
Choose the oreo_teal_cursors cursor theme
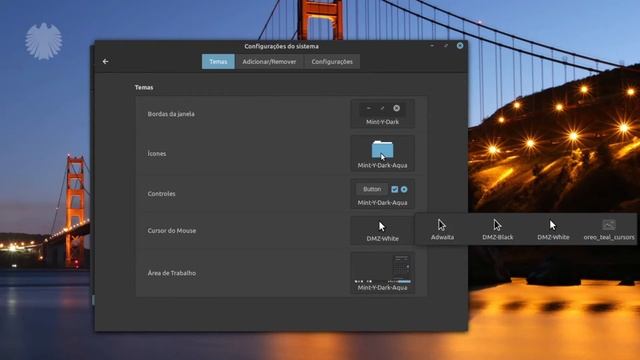point(609,230)
